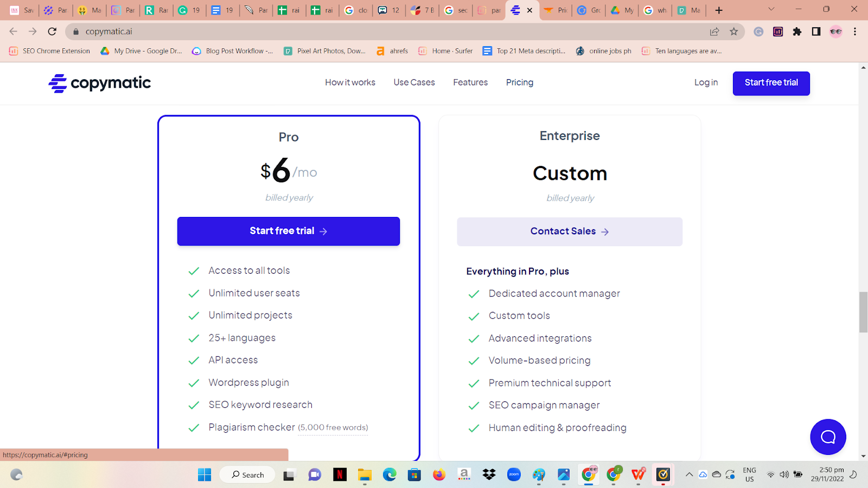Screen dimensions: 868x488
Task: Open the 'SEO Chrome Extension' bookmark
Action: (x=50, y=51)
